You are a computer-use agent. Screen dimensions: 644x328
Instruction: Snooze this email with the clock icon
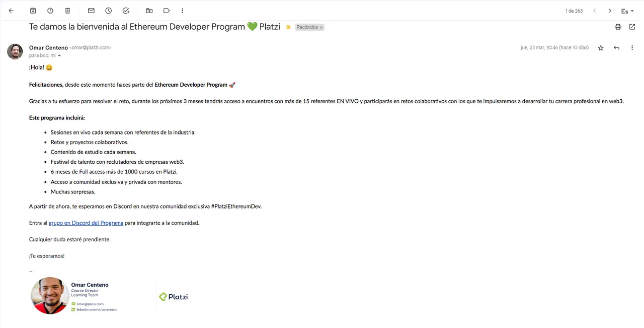coord(109,11)
